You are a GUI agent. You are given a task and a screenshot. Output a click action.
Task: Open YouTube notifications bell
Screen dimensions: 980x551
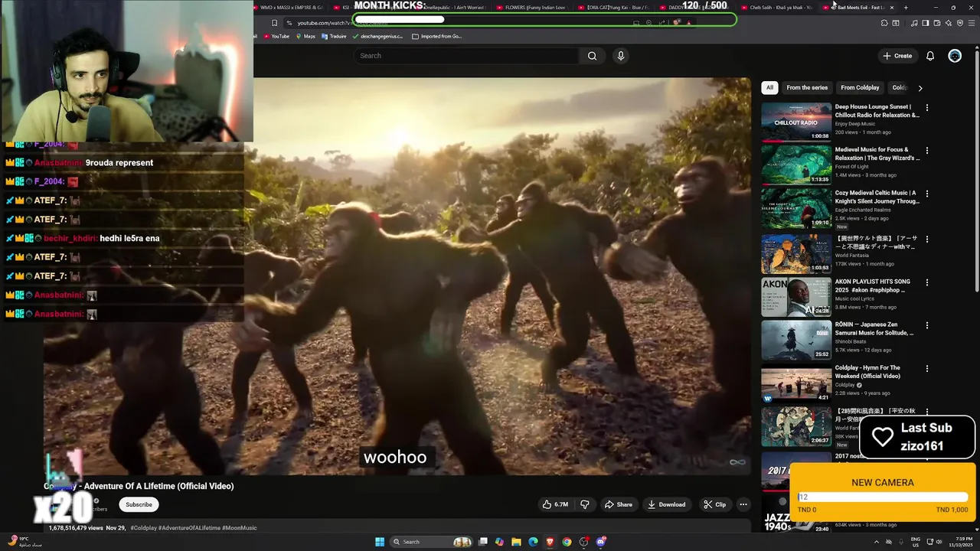pyautogui.click(x=930, y=56)
